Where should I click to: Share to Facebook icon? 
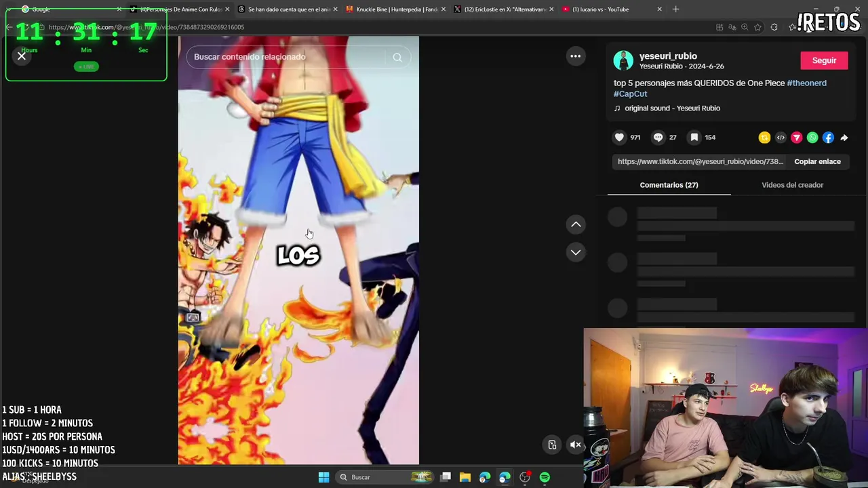[x=828, y=138]
